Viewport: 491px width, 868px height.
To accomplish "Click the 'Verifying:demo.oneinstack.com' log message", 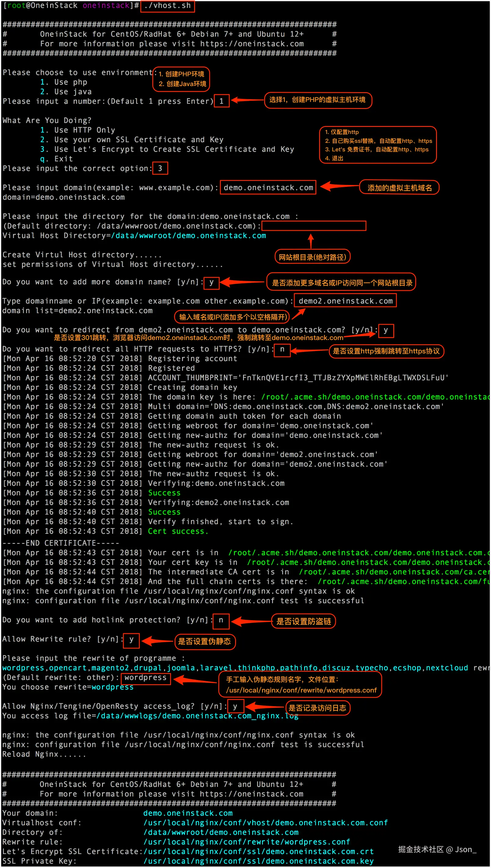I will 216,483.
